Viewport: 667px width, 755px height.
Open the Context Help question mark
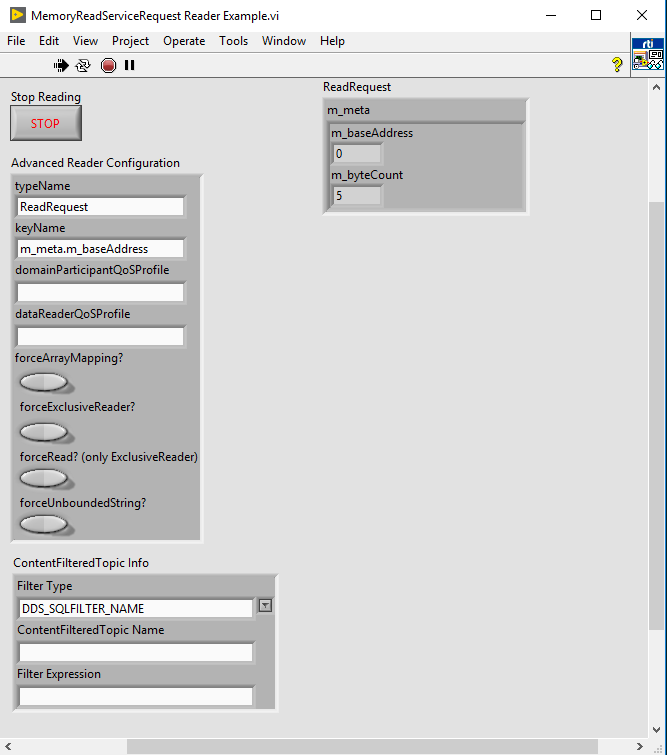click(617, 65)
